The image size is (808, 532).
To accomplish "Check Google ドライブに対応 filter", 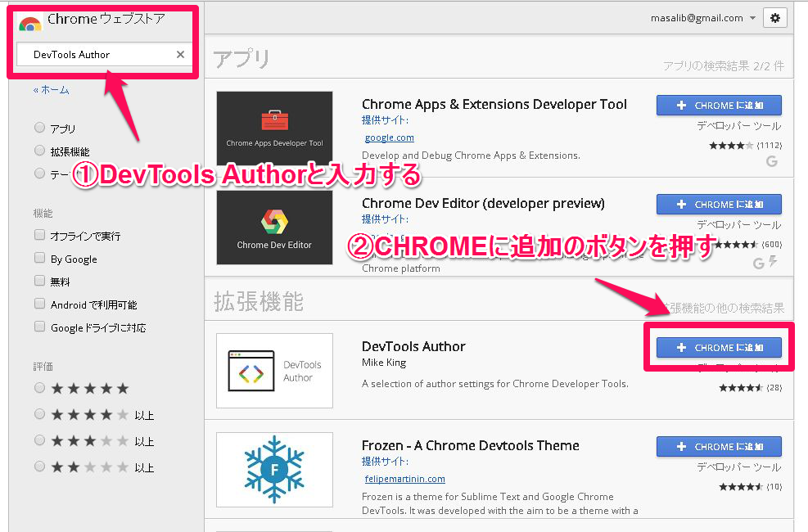I will (39, 327).
